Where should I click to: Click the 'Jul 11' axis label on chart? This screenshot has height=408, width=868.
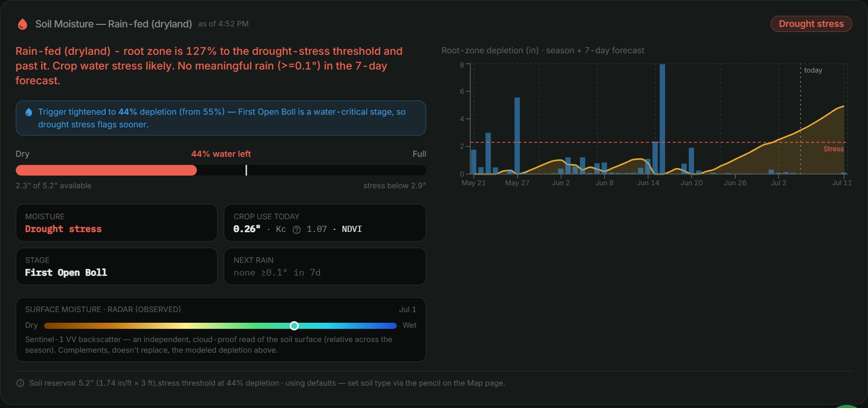841,183
